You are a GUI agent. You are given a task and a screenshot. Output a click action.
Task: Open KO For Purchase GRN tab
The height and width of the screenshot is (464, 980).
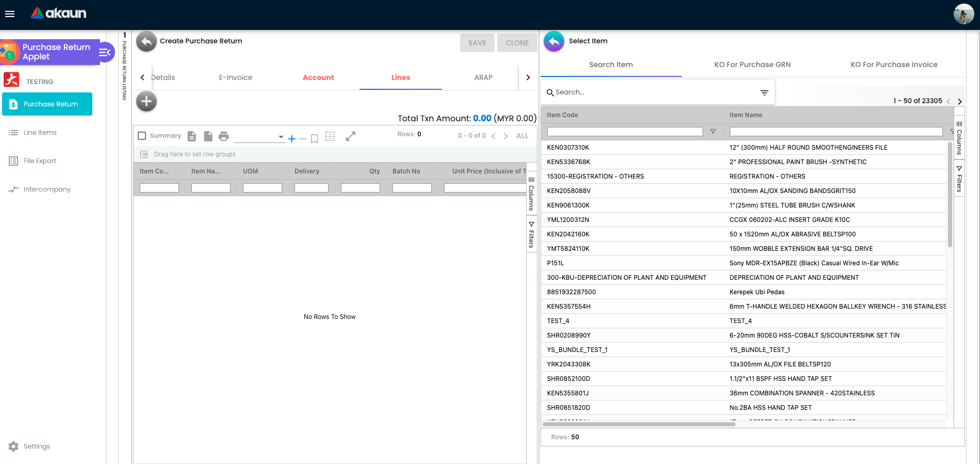click(752, 65)
